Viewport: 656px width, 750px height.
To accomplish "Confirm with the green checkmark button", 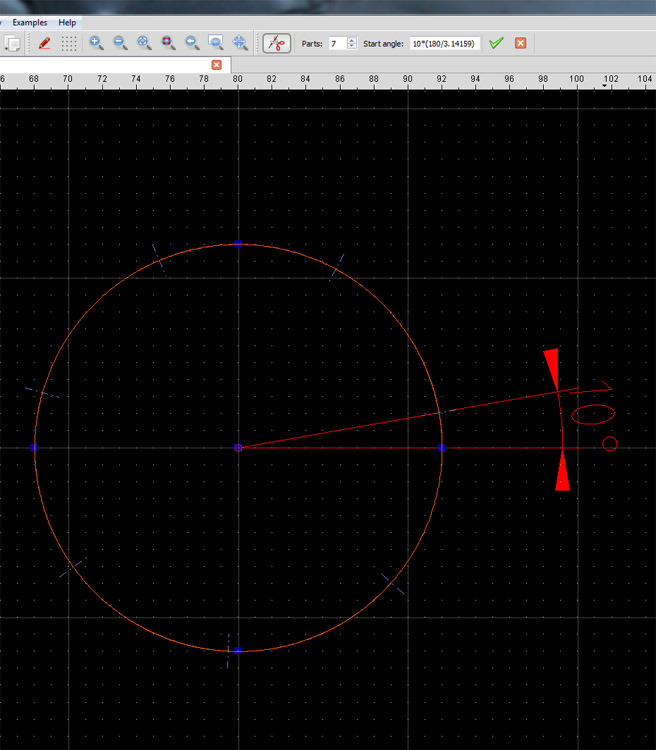I will 496,43.
